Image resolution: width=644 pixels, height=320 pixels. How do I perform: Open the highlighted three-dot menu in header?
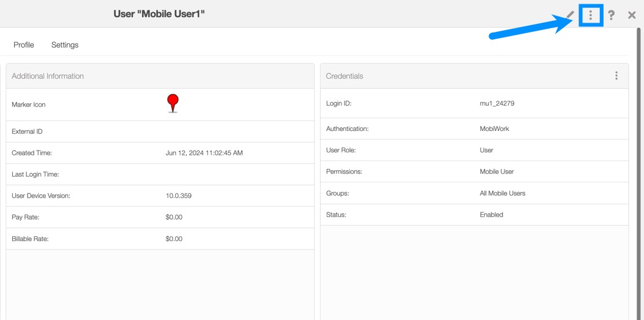coord(591,15)
